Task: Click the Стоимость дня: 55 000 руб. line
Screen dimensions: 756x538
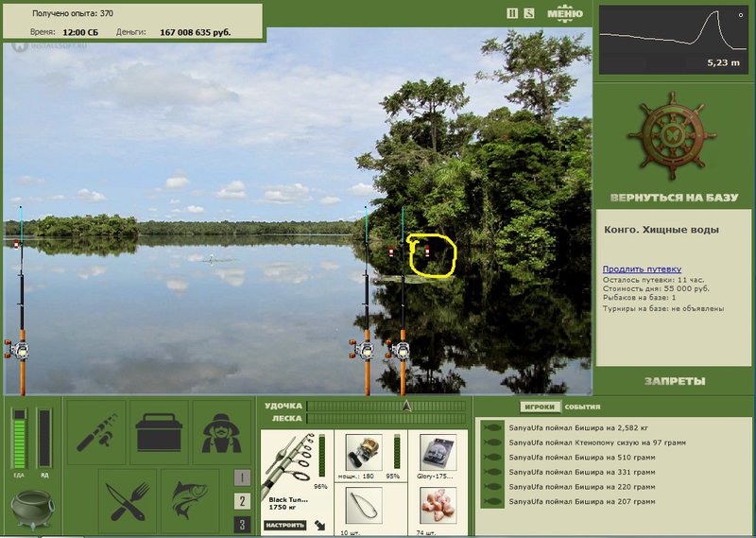Action: tap(656, 288)
